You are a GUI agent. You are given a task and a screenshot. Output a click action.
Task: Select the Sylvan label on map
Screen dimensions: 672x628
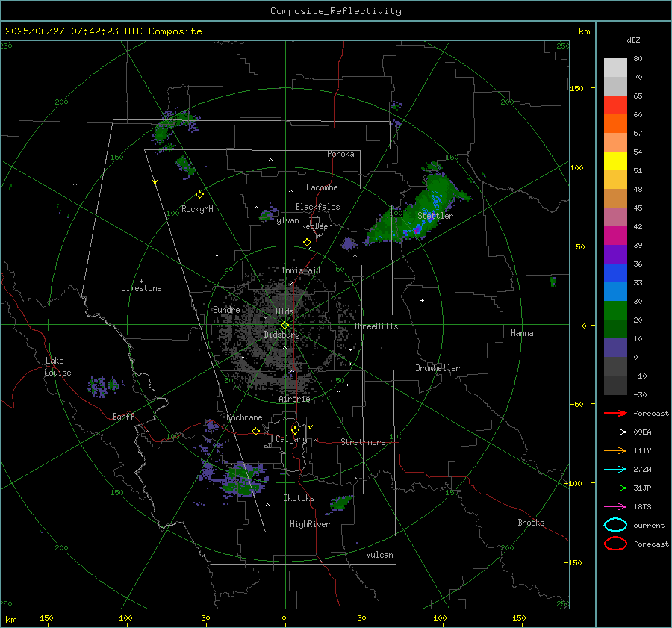pyautogui.click(x=285, y=220)
